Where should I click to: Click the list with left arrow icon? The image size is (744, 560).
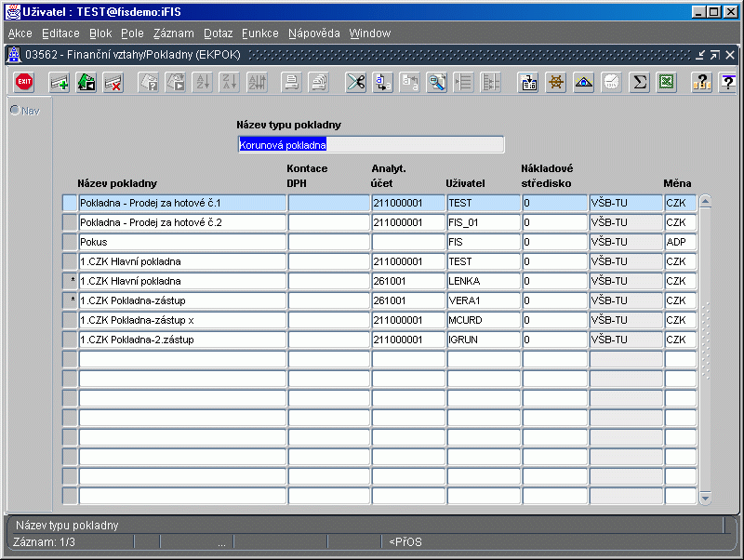[x=463, y=83]
